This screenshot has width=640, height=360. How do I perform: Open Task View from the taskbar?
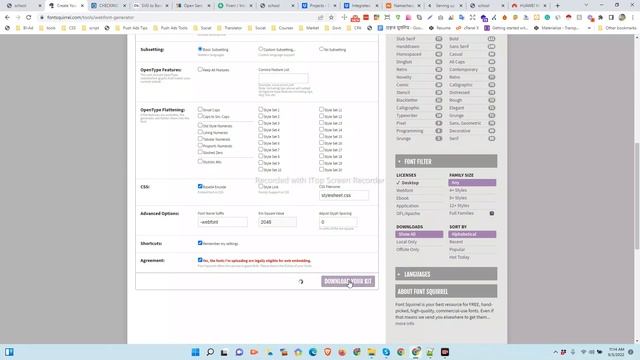224,352
